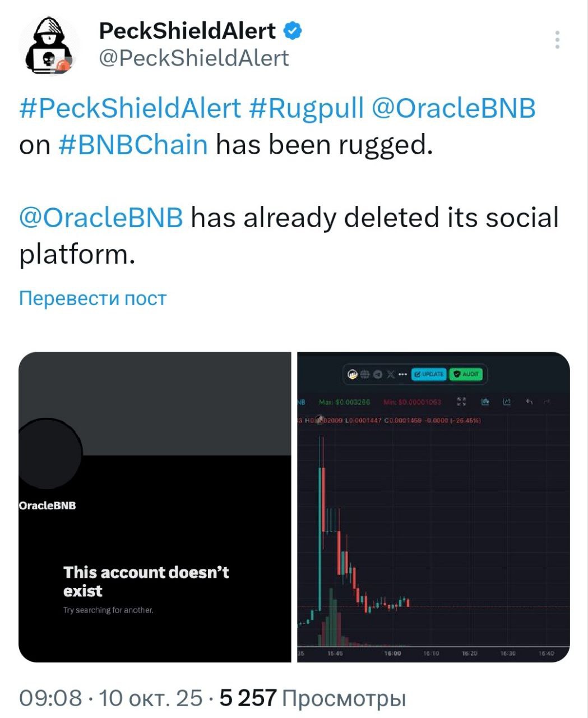588x718 pixels.
Task: Click the undo arrow on the chart
Action: [x=529, y=402]
